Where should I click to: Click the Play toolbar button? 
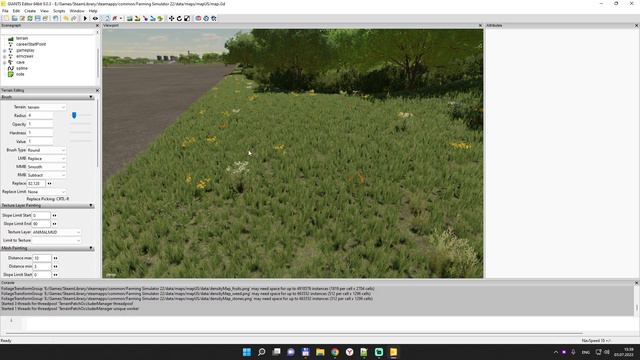[x=85, y=18]
